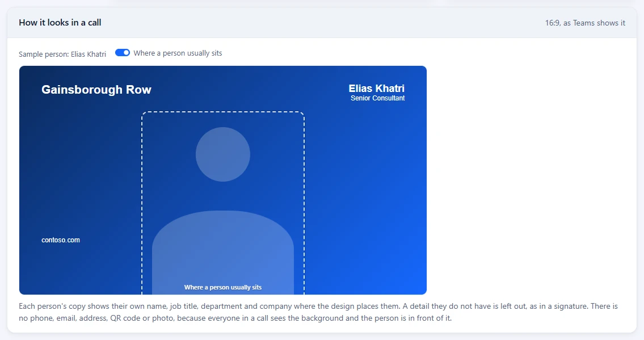
Task: Click the 'Senior Consultant' job title text
Action: coord(377,98)
